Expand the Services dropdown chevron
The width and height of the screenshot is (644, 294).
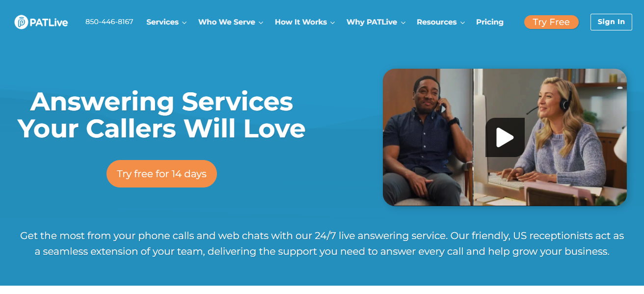pos(184,23)
